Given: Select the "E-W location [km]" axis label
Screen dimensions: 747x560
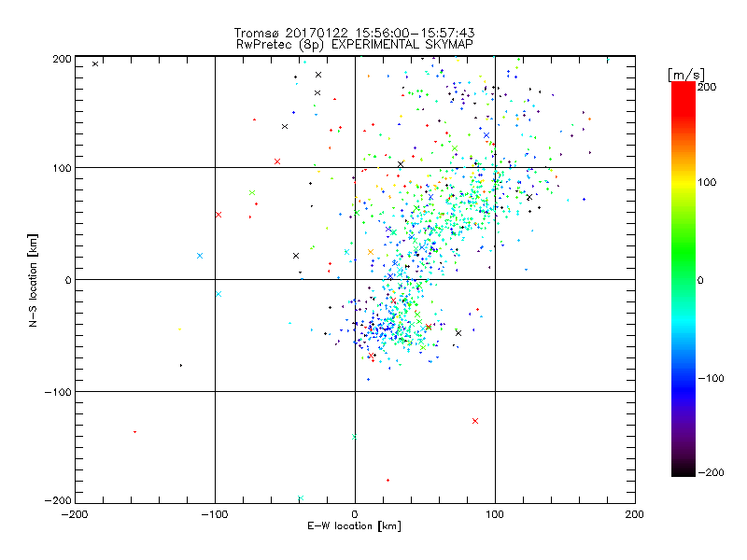Looking at the screenshot, I should point(354,526).
